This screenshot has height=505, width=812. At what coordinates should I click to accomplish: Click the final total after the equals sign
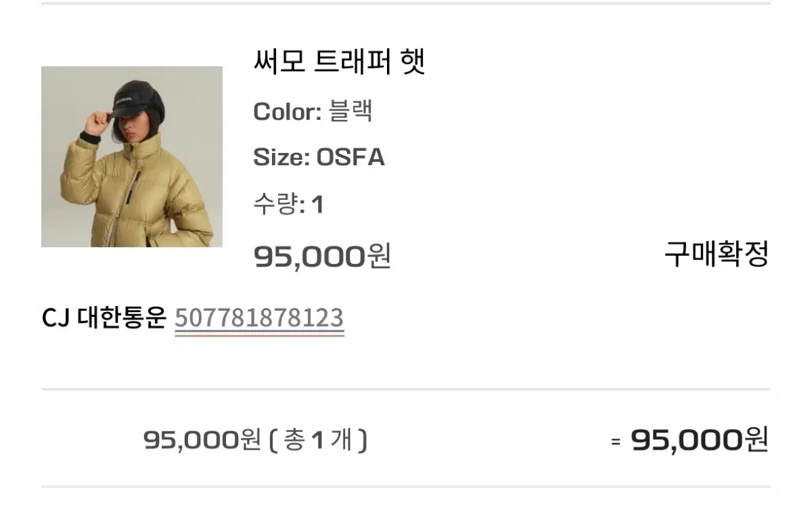coord(700,440)
